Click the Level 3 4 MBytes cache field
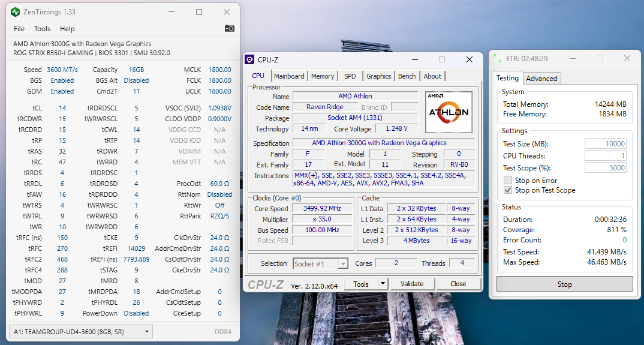This screenshot has width=644, height=345. tap(417, 241)
